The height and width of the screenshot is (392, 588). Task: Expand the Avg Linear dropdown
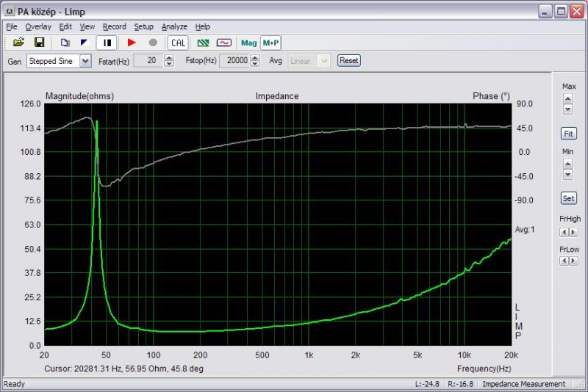click(x=324, y=61)
